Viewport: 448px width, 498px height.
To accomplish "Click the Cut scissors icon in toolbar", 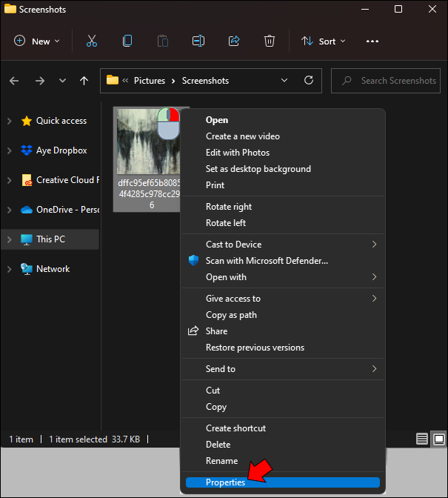I will click(x=92, y=41).
